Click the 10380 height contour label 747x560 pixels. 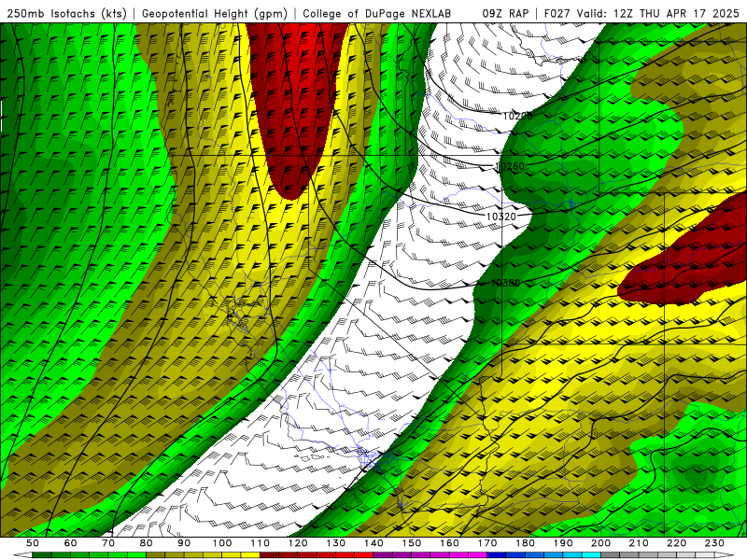pyautogui.click(x=505, y=283)
